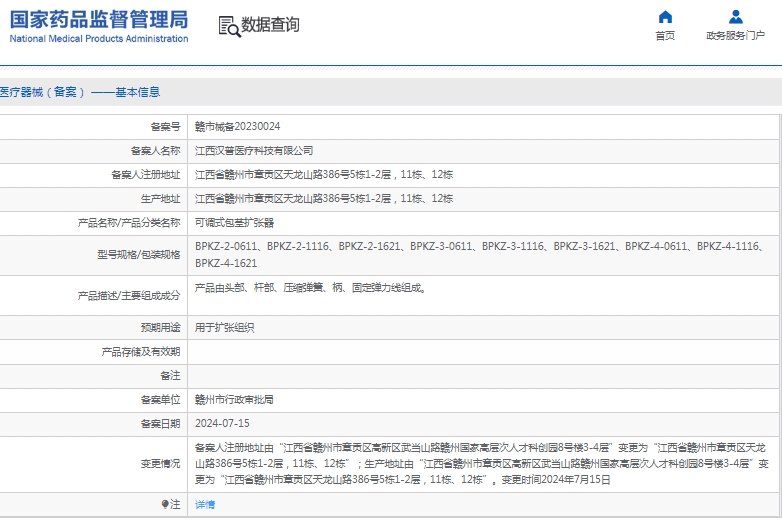Select filing date 2024-07-15
This screenshot has height=522, width=782.
[222, 423]
